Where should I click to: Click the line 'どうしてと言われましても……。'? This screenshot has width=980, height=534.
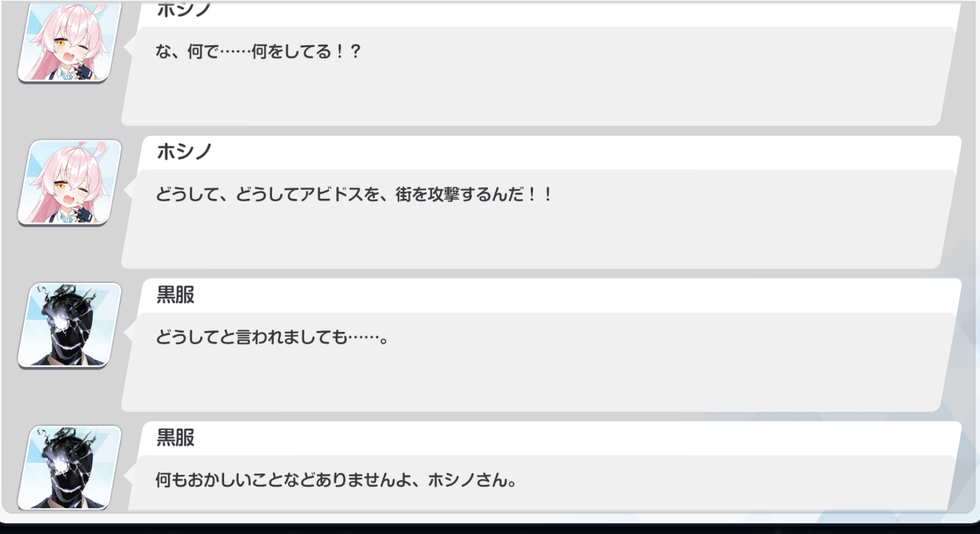coord(272,337)
